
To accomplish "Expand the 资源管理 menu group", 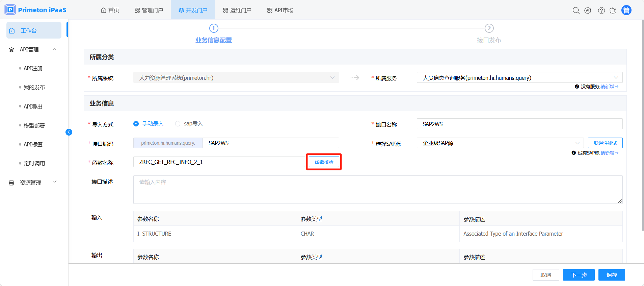I will 55,182.
